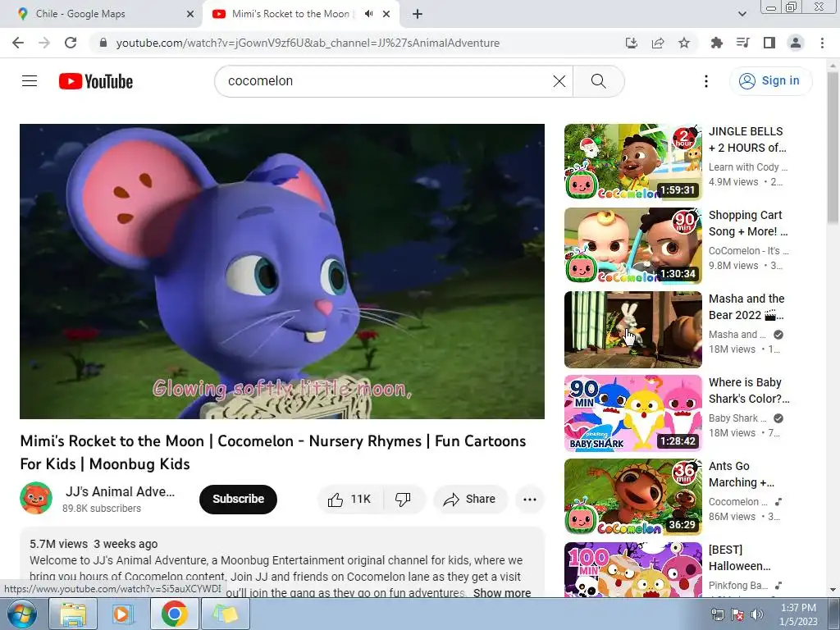Image resolution: width=840 pixels, height=630 pixels.
Task: Open Shopping Cart Song thumbnail
Action: point(632,245)
